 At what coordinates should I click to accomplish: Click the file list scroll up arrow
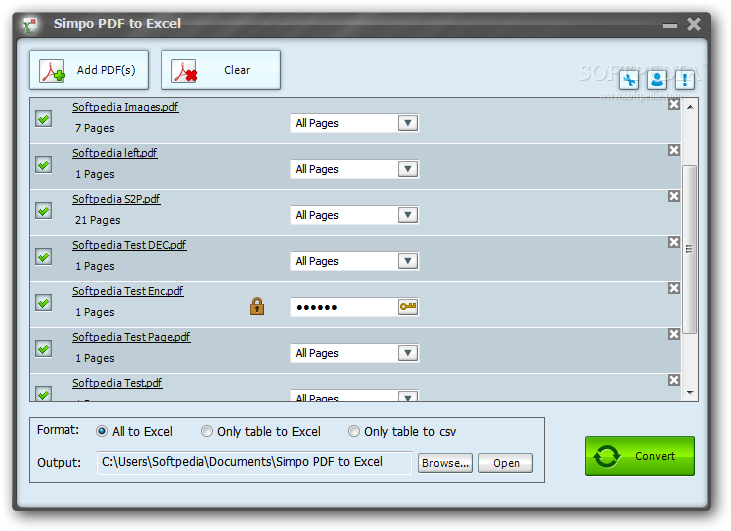(x=690, y=107)
